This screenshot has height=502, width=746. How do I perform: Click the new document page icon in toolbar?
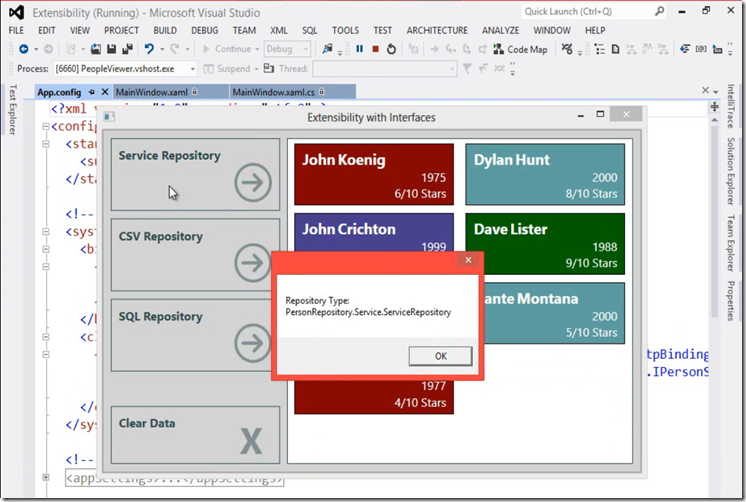pos(615,49)
